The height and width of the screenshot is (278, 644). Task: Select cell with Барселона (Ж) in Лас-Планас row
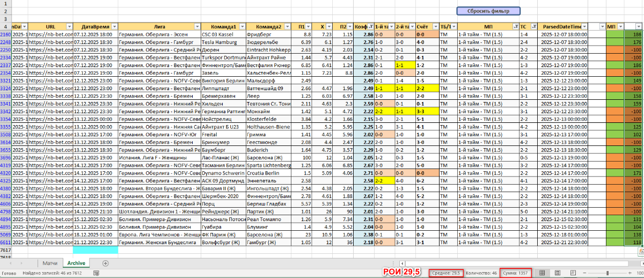268,158
